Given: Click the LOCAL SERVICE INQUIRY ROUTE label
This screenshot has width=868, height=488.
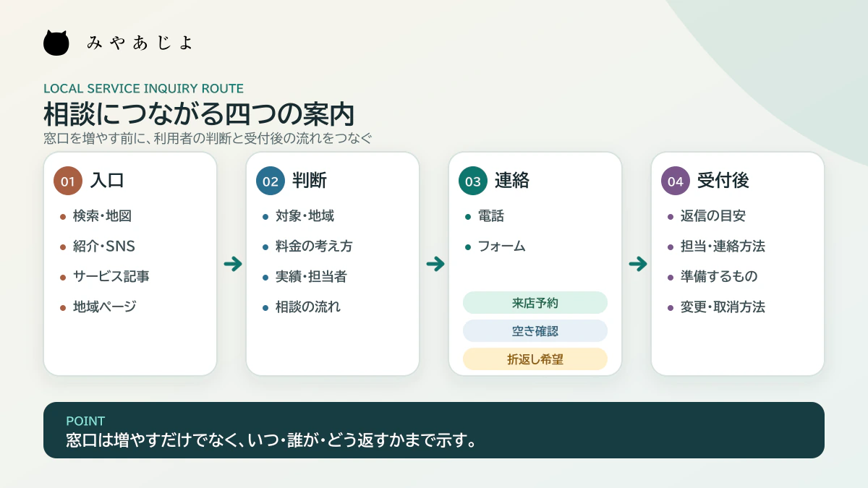Looking at the screenshot, I should coord(143,89).
